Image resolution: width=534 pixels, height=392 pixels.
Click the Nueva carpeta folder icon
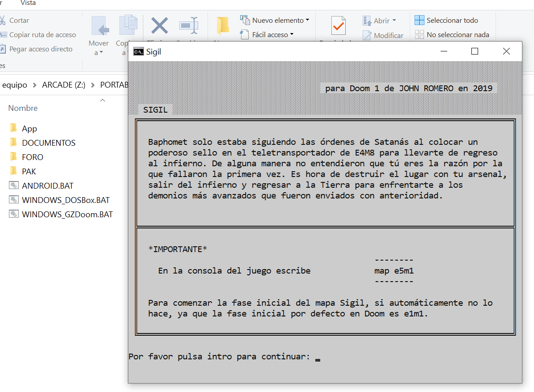(x=223, y=26)
